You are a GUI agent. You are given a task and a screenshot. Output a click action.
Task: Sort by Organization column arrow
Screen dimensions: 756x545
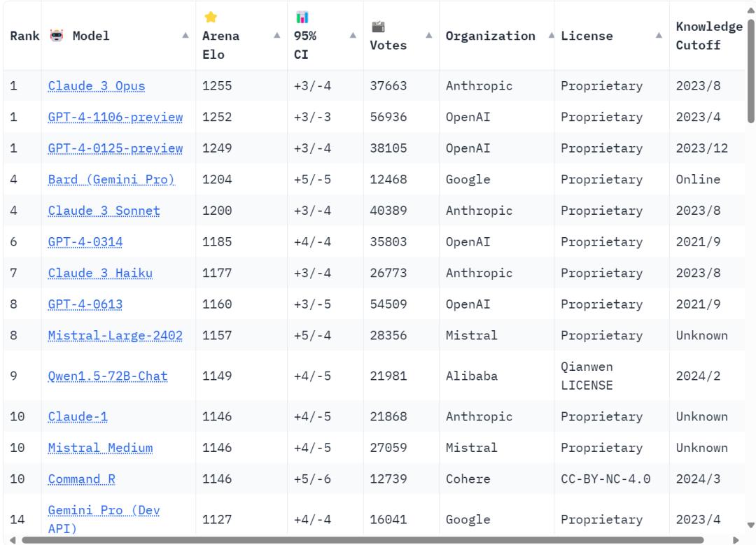click(551, 36)
